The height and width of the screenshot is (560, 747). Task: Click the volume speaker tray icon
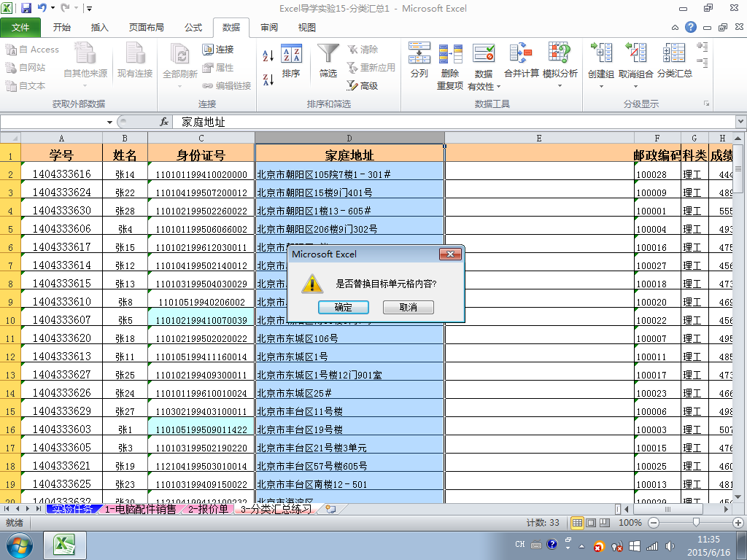[670, 545]
